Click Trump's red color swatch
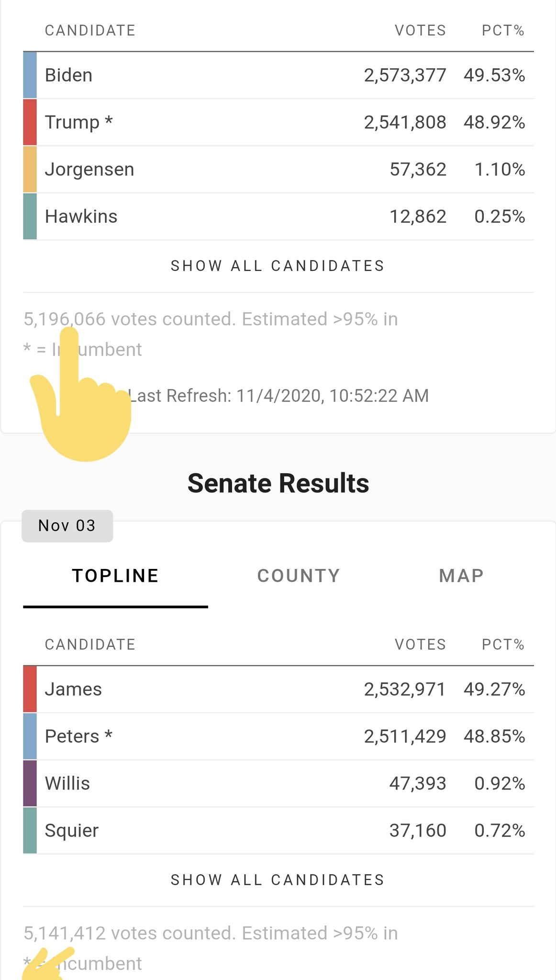The width and height of the screenshot is (556, 980). [x=30, y=122]
